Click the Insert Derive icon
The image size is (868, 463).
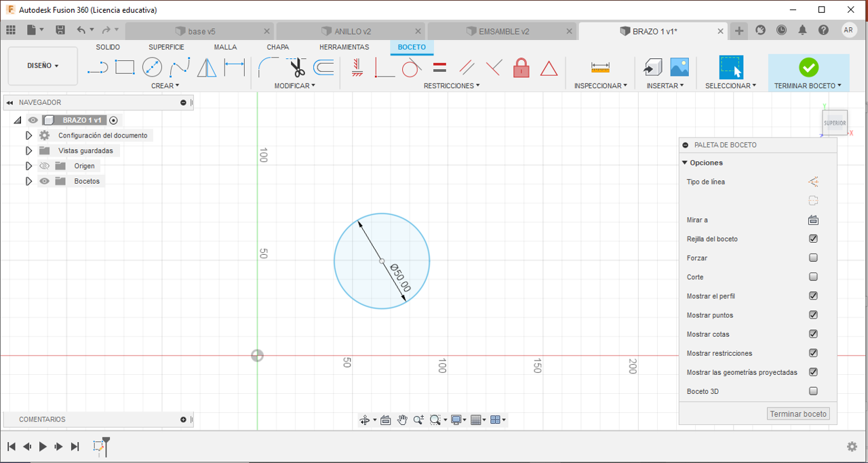click(x=652, y=67)
